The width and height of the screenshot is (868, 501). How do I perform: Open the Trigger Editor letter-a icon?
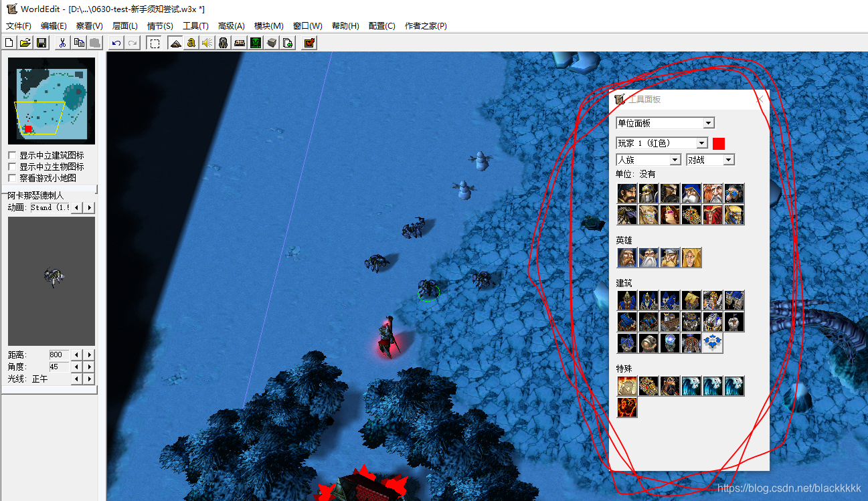191,43
